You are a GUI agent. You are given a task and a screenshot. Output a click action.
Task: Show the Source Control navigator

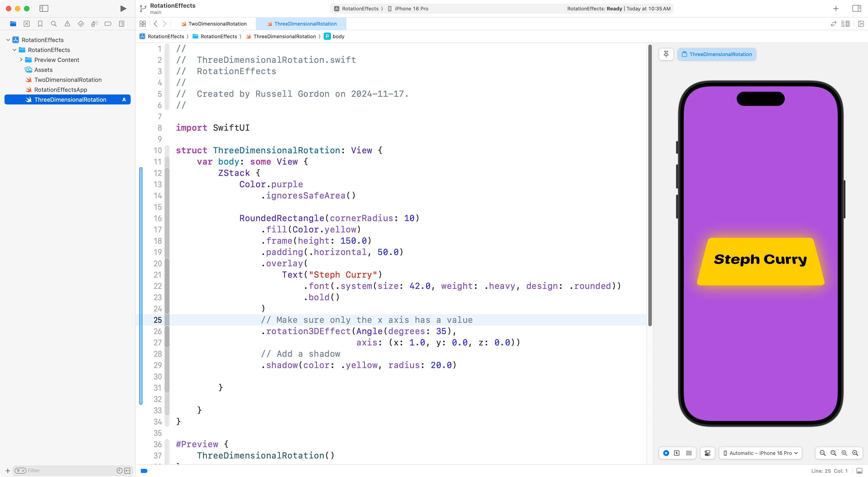(27, 24)
